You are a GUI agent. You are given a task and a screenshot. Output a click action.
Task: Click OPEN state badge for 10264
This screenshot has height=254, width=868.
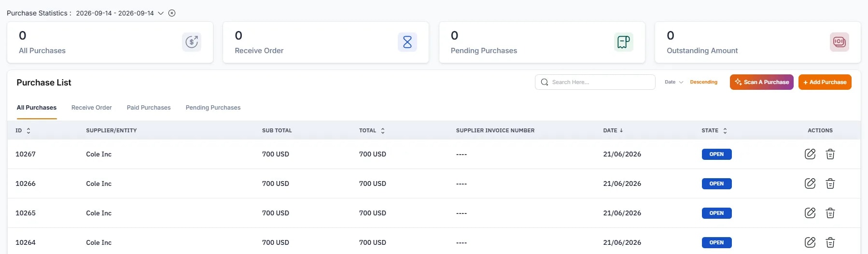[716, 242]
